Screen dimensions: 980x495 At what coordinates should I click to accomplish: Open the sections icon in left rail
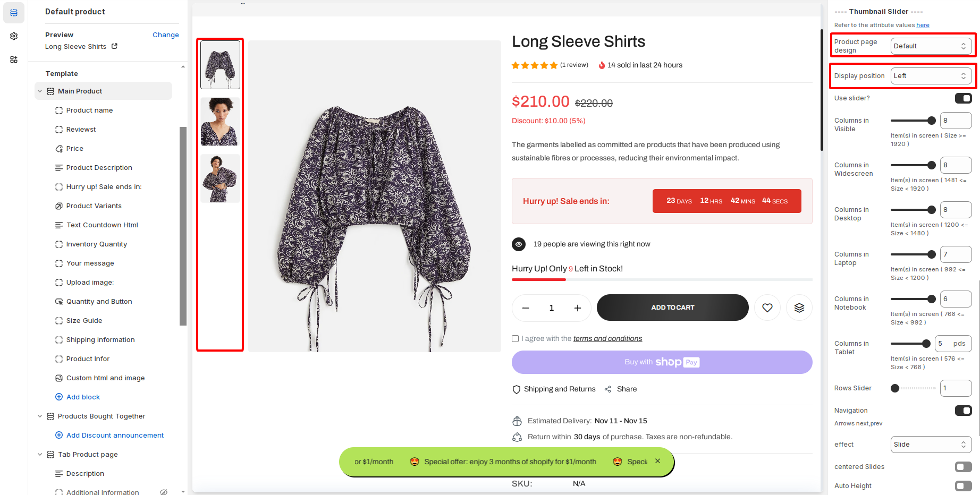tap(14, 13)
